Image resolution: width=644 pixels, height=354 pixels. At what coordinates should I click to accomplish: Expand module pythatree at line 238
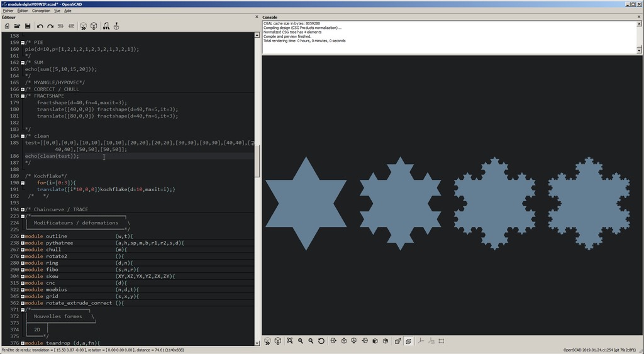pos(23,243)
